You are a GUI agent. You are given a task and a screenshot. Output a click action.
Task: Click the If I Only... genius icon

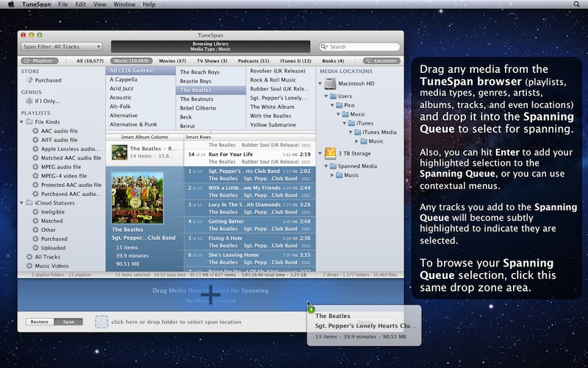tap(27, 101)
